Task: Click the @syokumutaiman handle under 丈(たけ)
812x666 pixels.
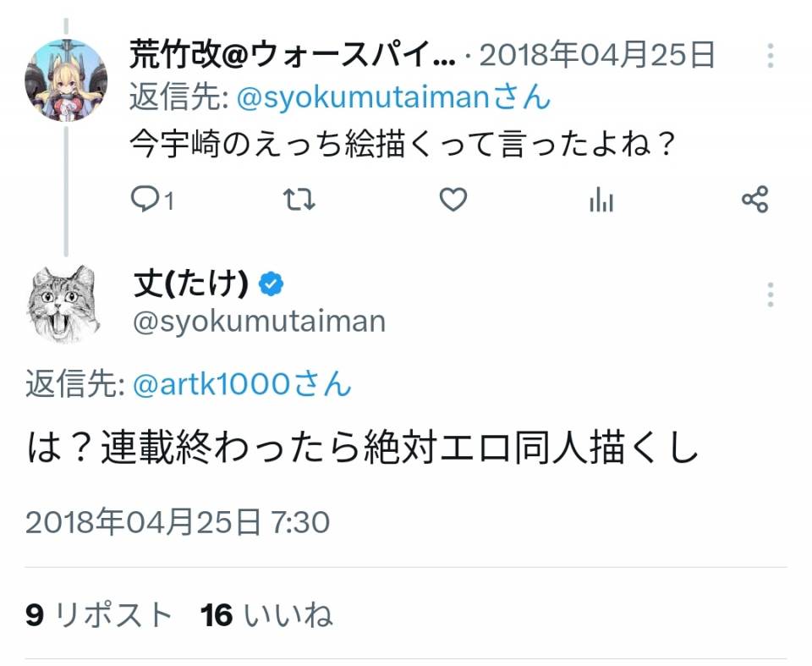Action: [259, 322]
